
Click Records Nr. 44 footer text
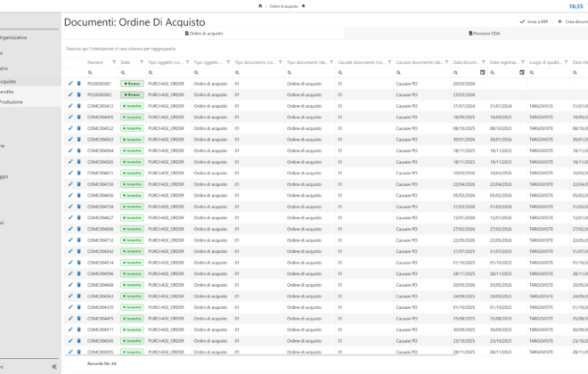[102, 363]
